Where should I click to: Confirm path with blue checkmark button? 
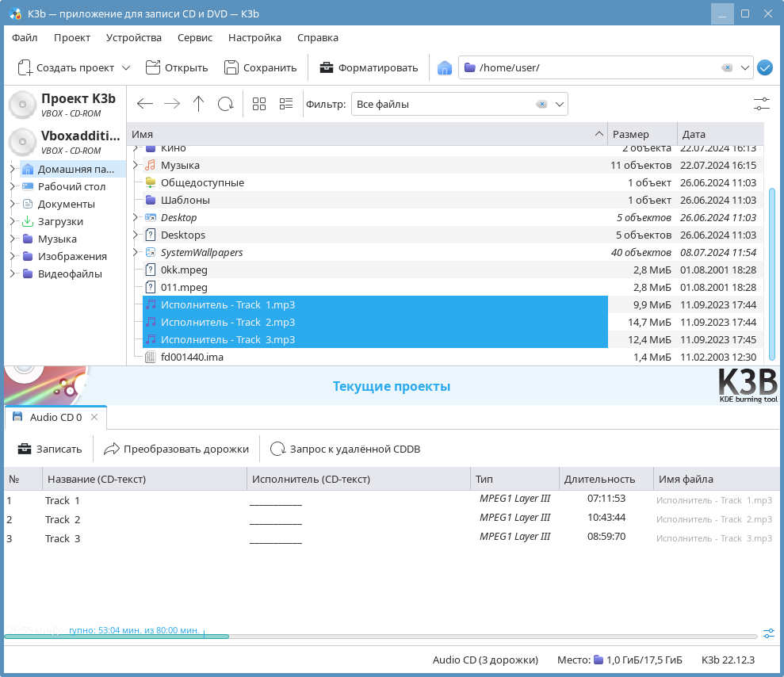click(x=764, y=68)
